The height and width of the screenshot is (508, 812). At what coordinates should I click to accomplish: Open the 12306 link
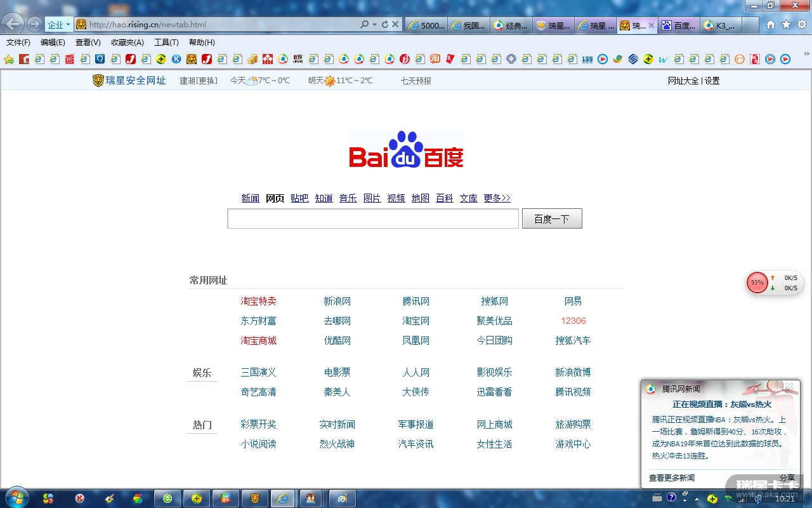[x=573, y=321]
